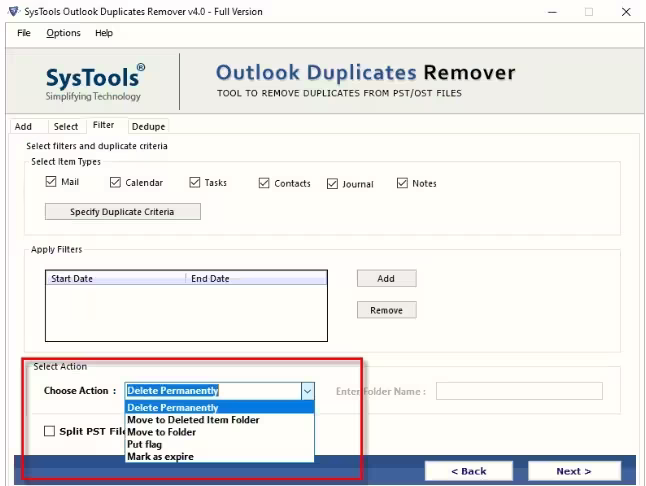This screenshot has width=646, height=486.
Task: Click the Start Date column header
Action: [115, 278]
